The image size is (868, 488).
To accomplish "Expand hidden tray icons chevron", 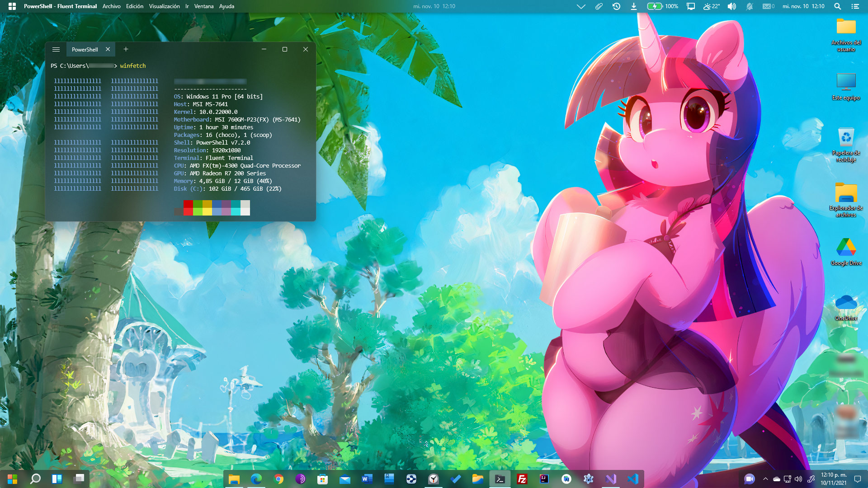I will coord(765,479).
